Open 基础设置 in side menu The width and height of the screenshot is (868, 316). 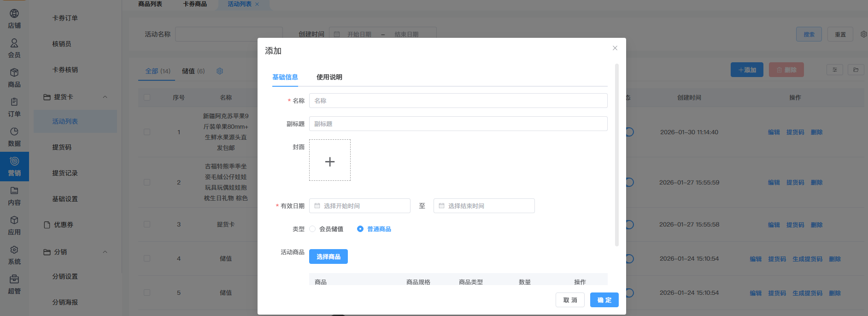[x=65, y=199]
